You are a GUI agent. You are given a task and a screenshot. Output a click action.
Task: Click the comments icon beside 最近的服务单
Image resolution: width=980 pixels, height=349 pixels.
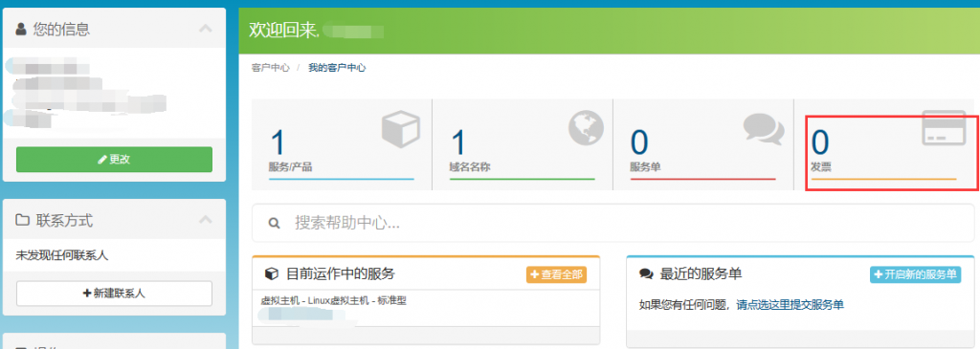[646, 273]
